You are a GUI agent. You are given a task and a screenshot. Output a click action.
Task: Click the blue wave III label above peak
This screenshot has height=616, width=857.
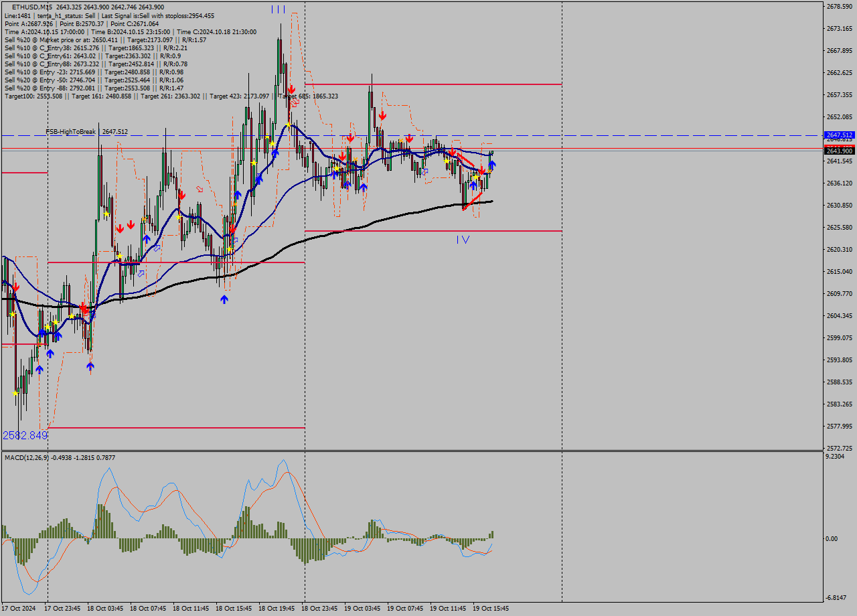click(x=279, y=9)
